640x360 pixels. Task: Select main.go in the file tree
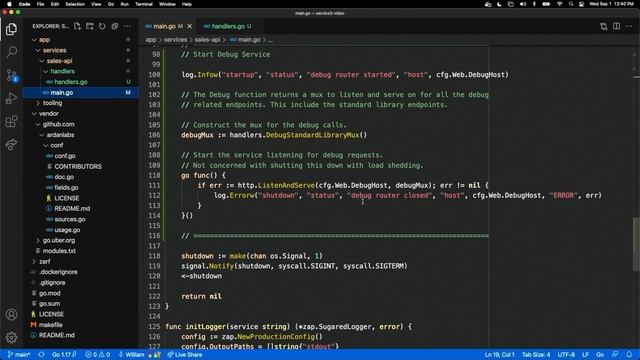pyautogui.click(x=80, y=93)
